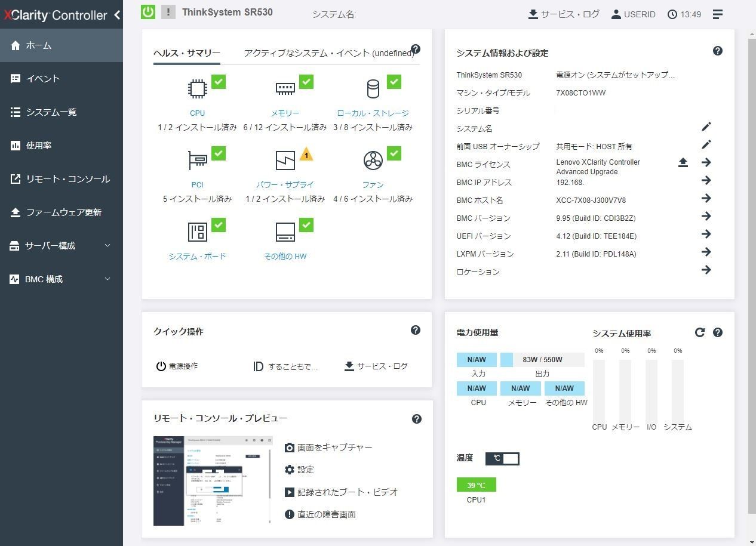The height and width of the screenshot is (546, 756).
Task: Open the ローカル・ストレージ link
Action: tap(373, 113)
